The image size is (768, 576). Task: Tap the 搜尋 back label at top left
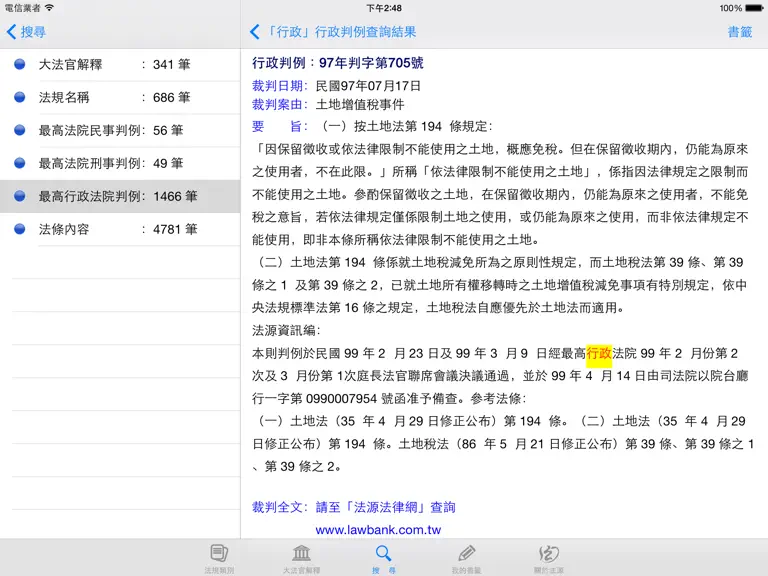[x=33, y=32]
